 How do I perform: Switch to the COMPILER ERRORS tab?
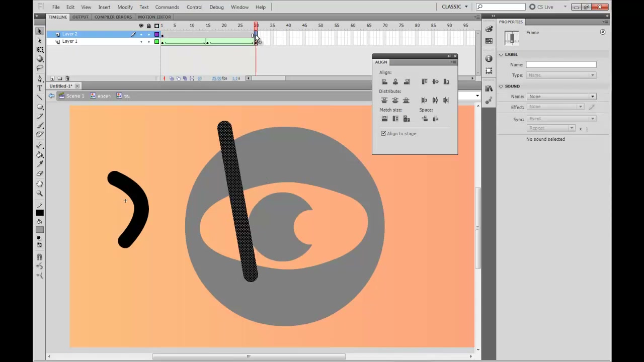113,17
